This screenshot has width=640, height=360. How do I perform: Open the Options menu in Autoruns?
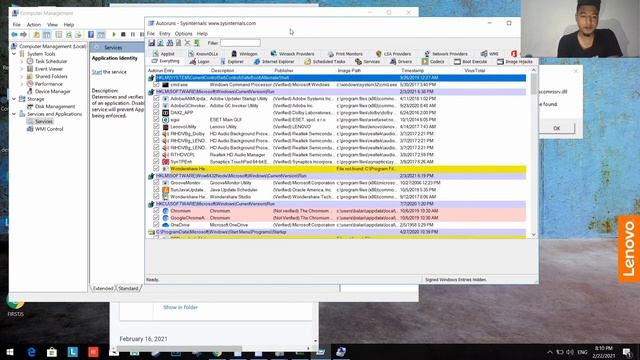(x=183, y=33)
